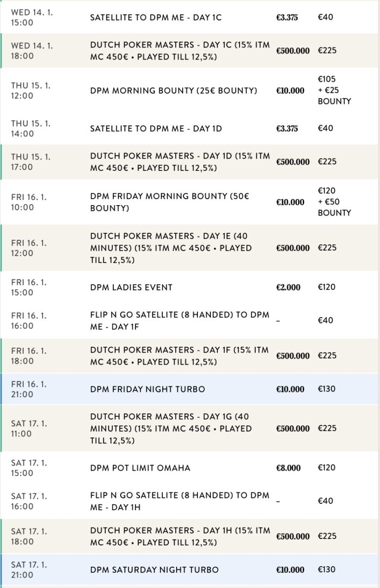View Dutch Poker Masters - Day 1F event
Image resolution: width=380 pixels, height=588 pixels.
180,356
